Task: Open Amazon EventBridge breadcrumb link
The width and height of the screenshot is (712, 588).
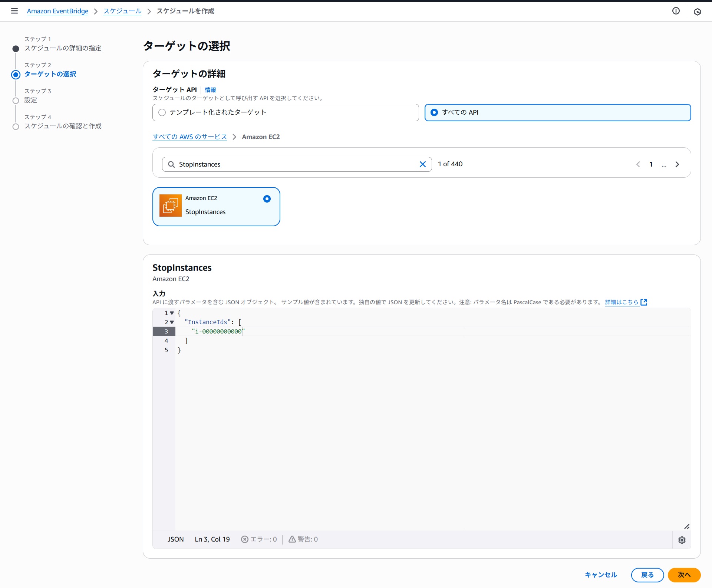Action: pos(57,11)
